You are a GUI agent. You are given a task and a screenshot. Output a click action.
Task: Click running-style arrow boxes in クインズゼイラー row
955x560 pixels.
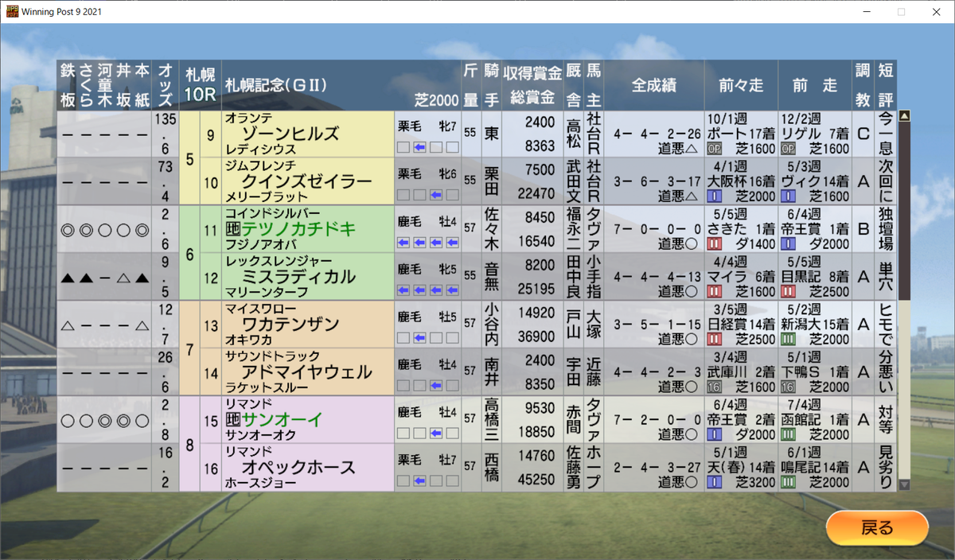(x=428, y=195)
